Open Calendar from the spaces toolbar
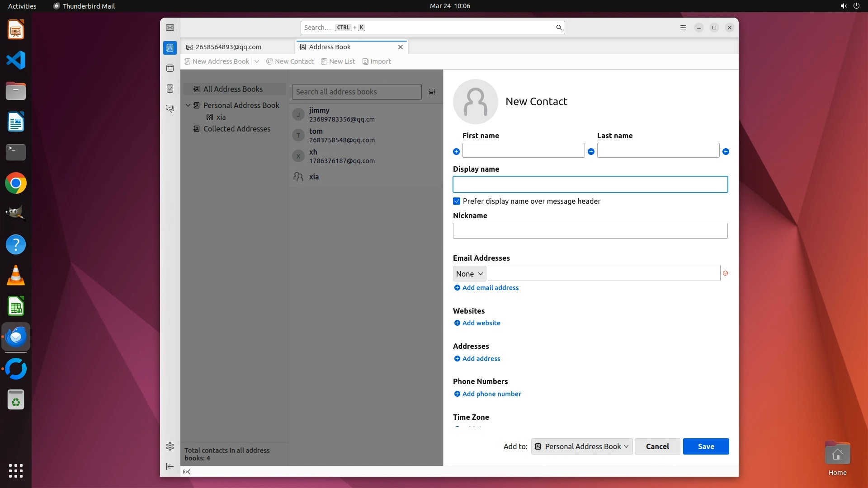 [x=170, y=68]
